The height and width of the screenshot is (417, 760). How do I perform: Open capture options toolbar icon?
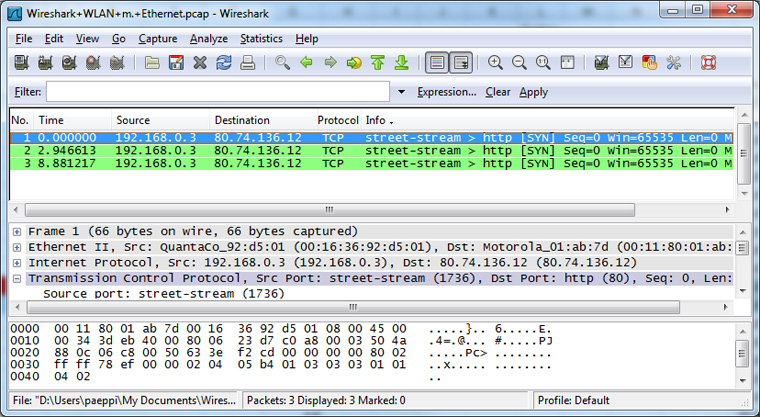45,63
